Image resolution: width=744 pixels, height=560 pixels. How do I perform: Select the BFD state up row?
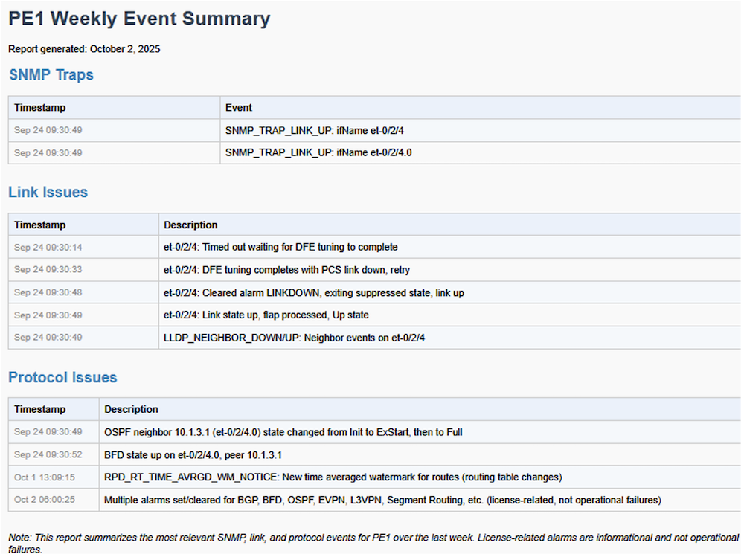pyautogui.click(x=193, y=454)
